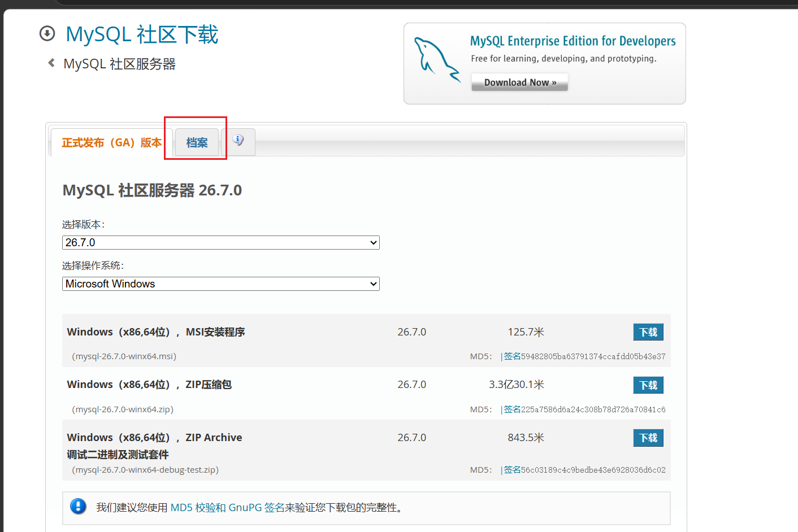The image size is (798, 532).
Task: Click the 选择版本: label
Action: tap(83, 225)
